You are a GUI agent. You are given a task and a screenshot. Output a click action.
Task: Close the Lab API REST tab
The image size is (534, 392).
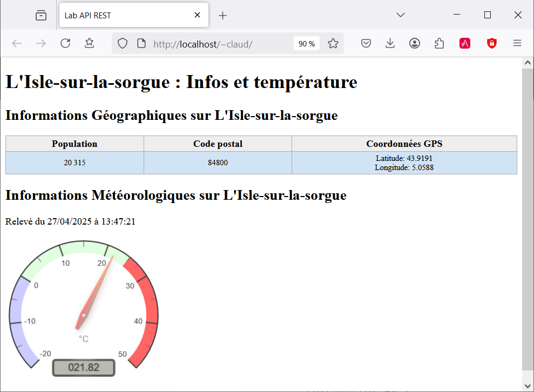[197, 15]
